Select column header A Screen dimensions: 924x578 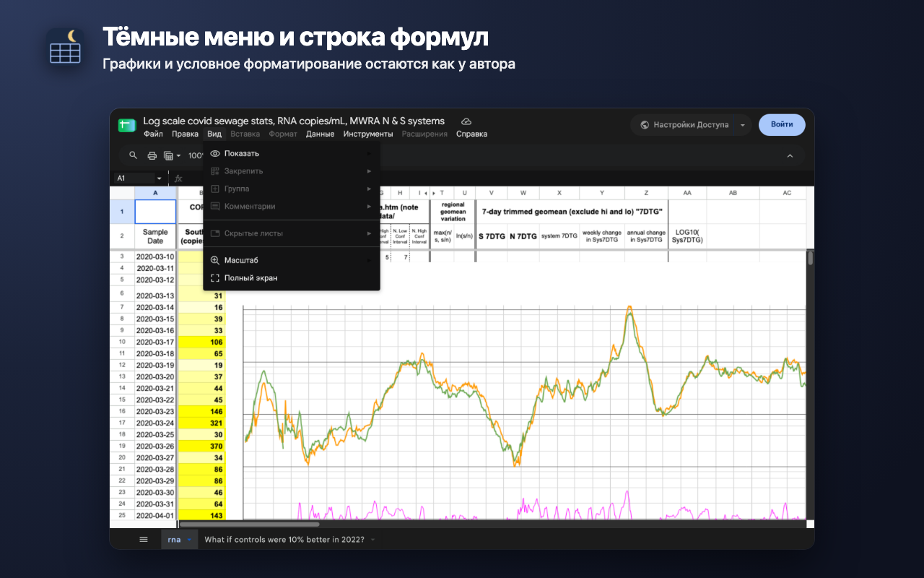coord(155,193)
